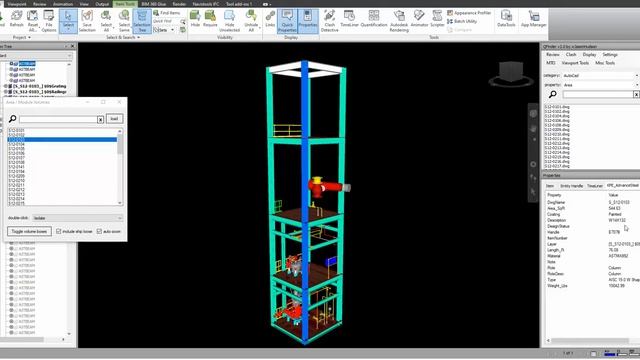The height and width of the screenshot is (360, 640).
Task: Switch to the Output ribbon tab
Action: pyautogui.click(x=102, y=4)
